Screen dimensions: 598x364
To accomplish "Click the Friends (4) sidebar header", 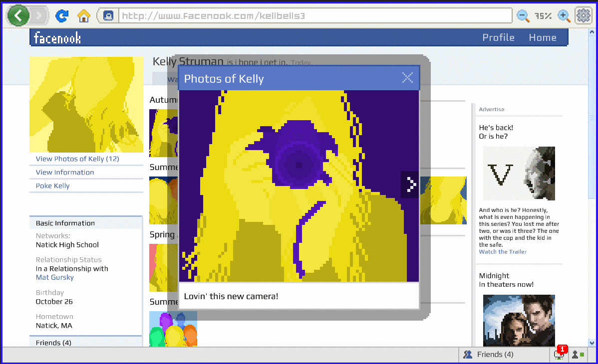I will (x=86, y=342).
